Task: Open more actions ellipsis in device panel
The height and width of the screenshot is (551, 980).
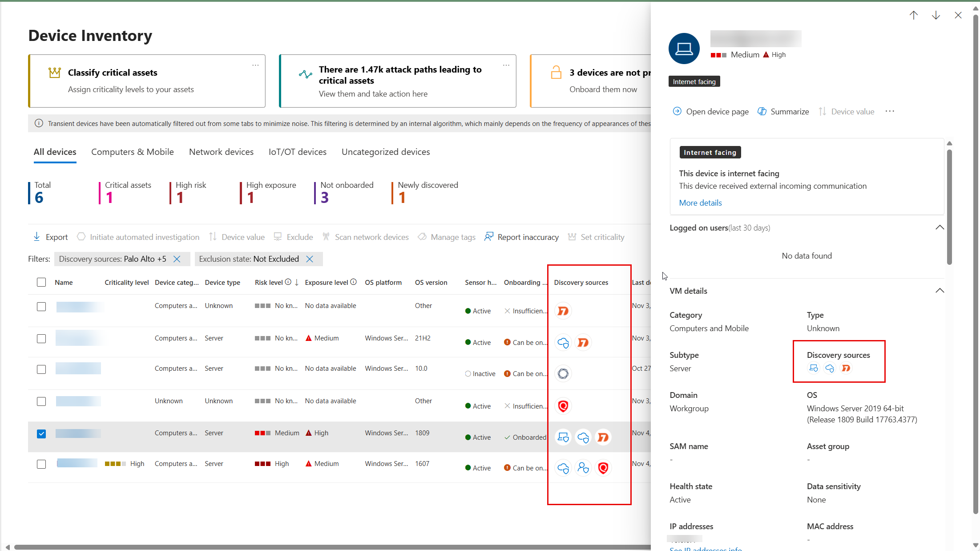Action: click(889, 111)
